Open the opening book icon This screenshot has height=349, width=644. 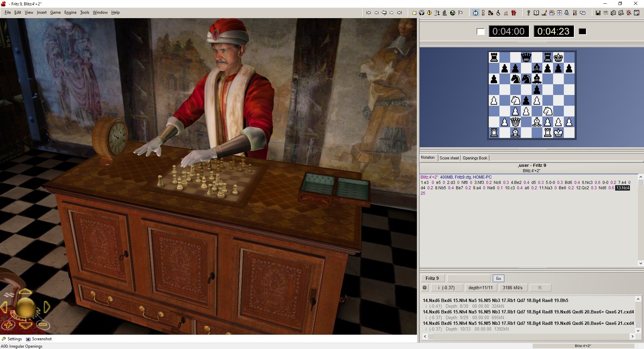click(x=536, y=13)
